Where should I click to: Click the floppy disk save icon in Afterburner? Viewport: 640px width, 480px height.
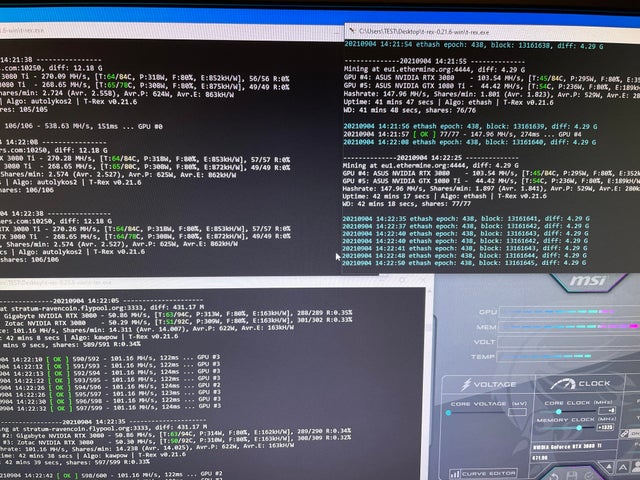click(571, 476)
